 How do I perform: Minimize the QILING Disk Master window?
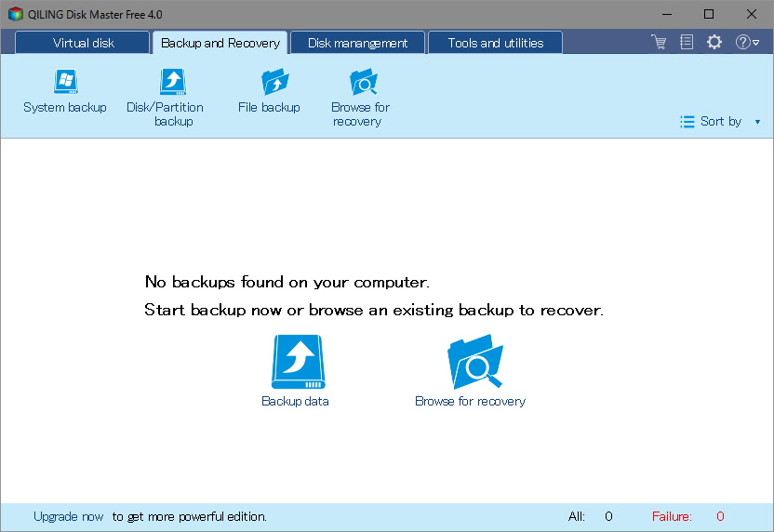(667, 14)
